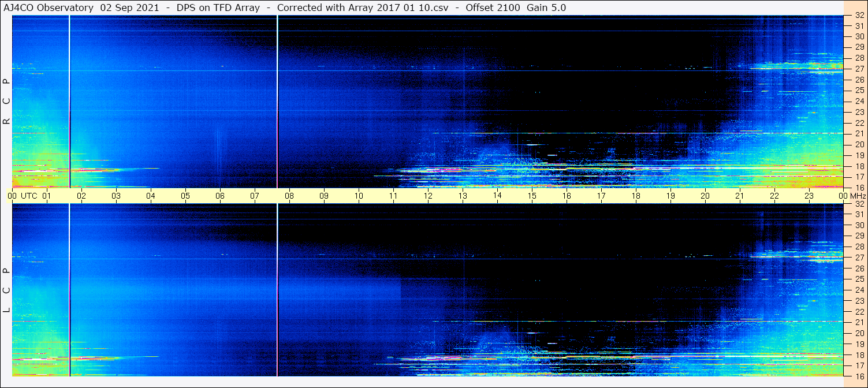The image size is (868, 388).
Task: Select the 24 MHz label on the RCP frequency scale
Action: [x=859, y=101]
